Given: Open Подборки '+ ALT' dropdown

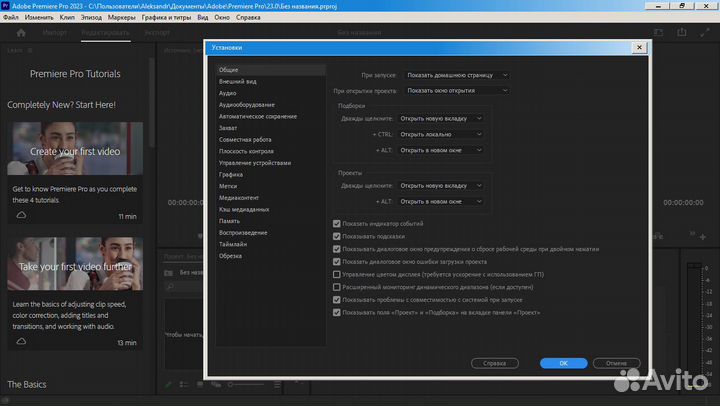Looking at the screenshot, I should pyautogui.click(x=441, y=150).
